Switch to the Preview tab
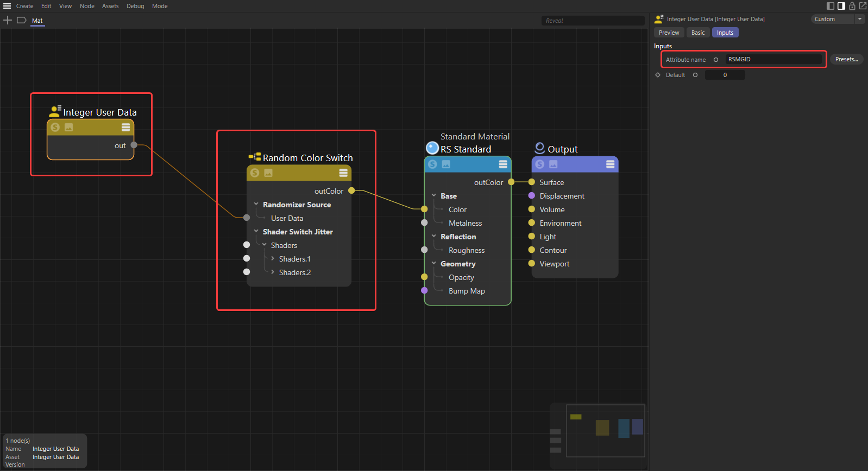 coord(669,33)
